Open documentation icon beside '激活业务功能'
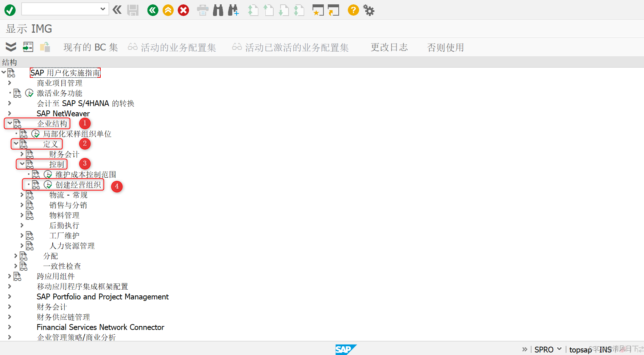Image resolution: width=644 pixels, height=355 pixels. (17, 93)
